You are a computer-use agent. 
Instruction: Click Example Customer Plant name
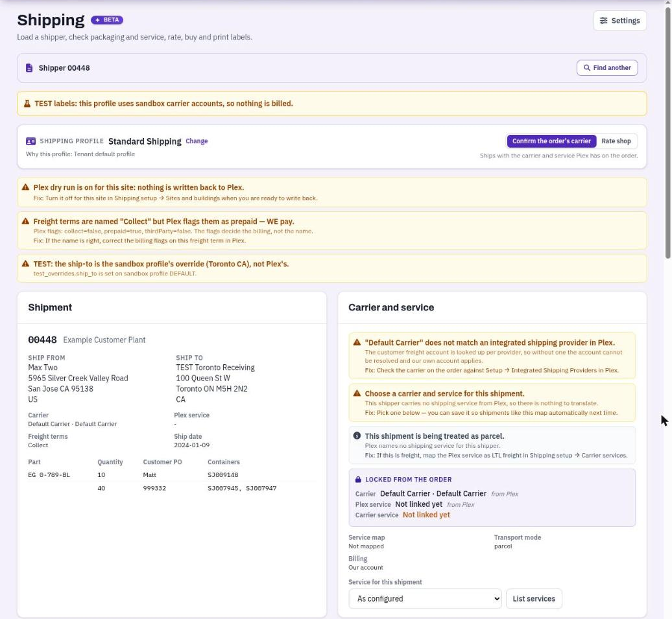104,340
